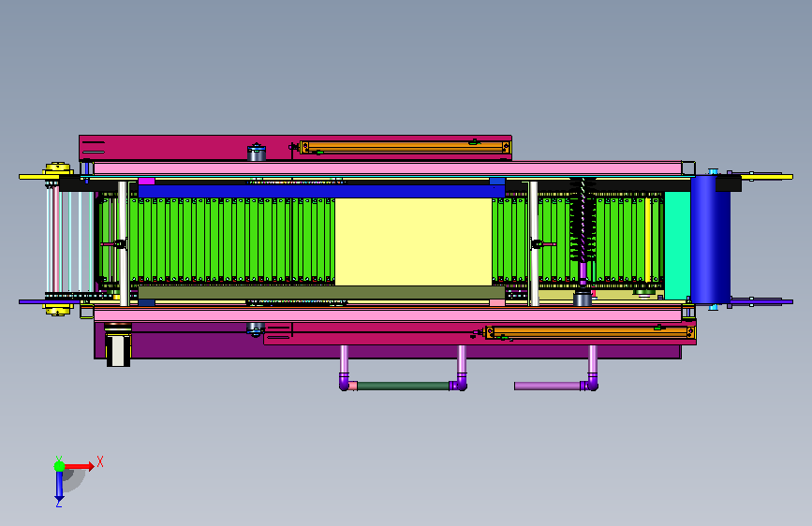The height and width of the screenshot is (526, 812).
Task: Select the light violet horizontal pipe at bottom right
Action: (547, 386)
